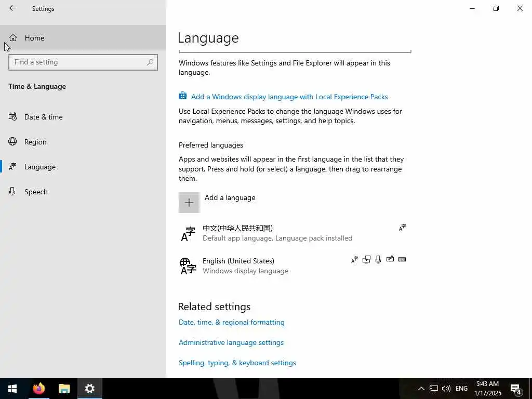532x399 pixels.
Task: Open the notification action center
Action: coord(516,389)
